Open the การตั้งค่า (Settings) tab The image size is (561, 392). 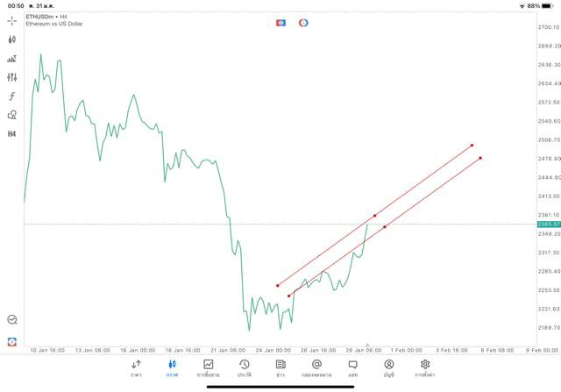(425, 368)
